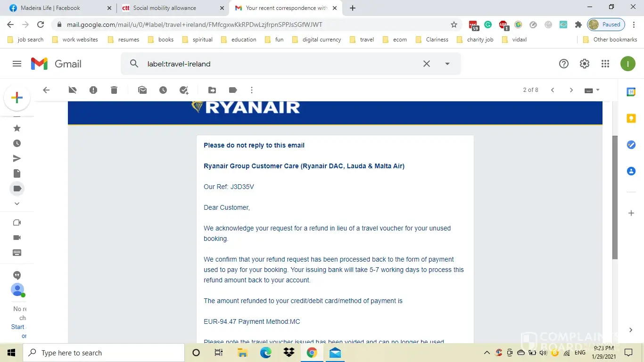Screen dimensions: 644x362
Task: Add the email to Tasks
Action: [184, 90]
